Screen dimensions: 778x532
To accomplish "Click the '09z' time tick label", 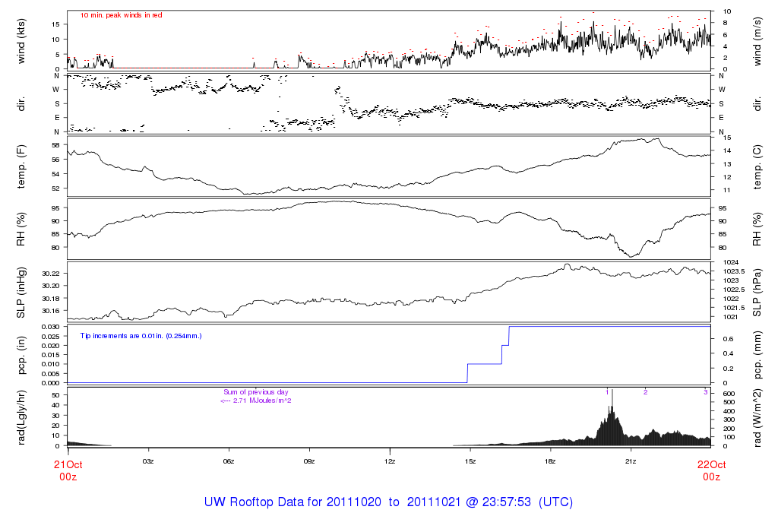I will pos(309,461).
